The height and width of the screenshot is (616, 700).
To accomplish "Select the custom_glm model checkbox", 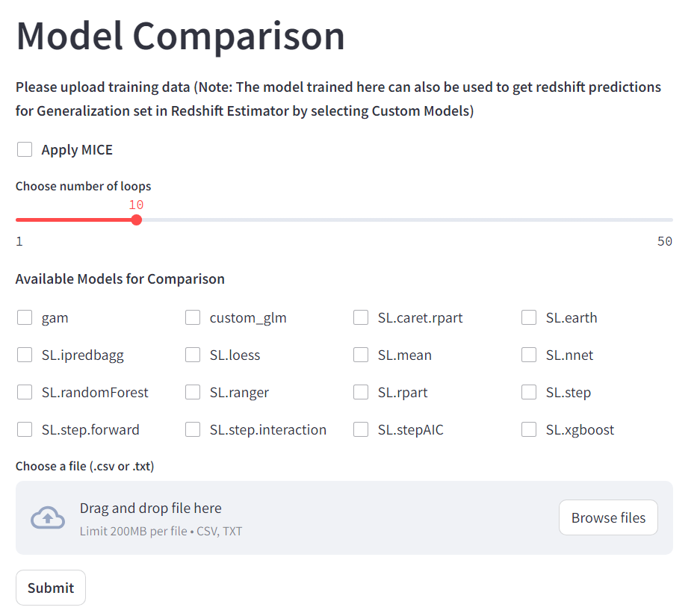I will (x=193, y=318).
